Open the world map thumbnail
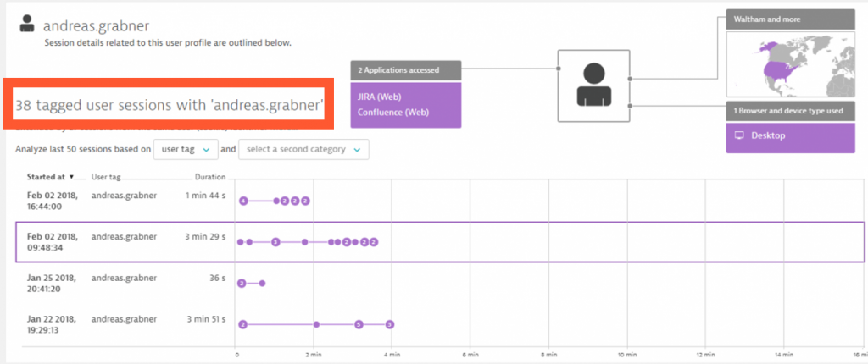Viewport: 868px width, 364px height. [791, 64]
